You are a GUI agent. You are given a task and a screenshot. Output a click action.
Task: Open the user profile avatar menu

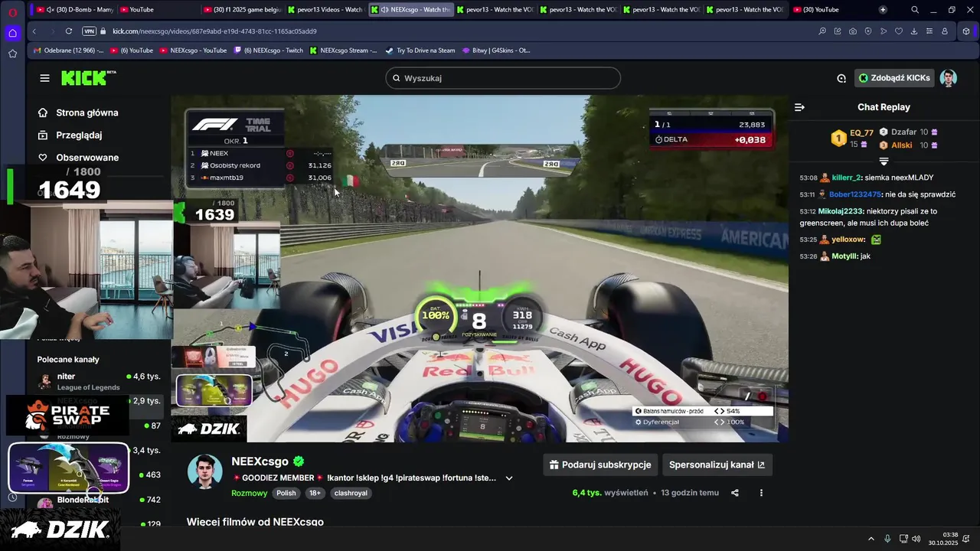949,78
